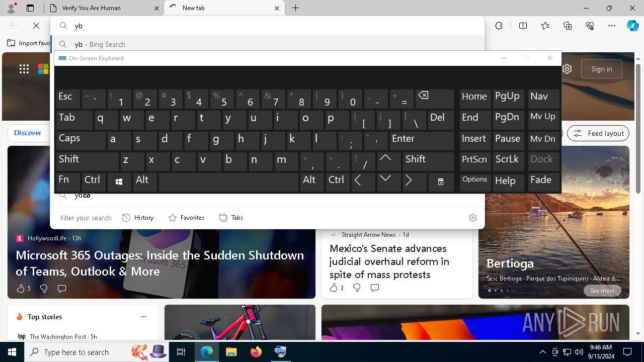Like the Microsoft 365 Outages article
Screen dimensions: 644x362
point(23,289)
